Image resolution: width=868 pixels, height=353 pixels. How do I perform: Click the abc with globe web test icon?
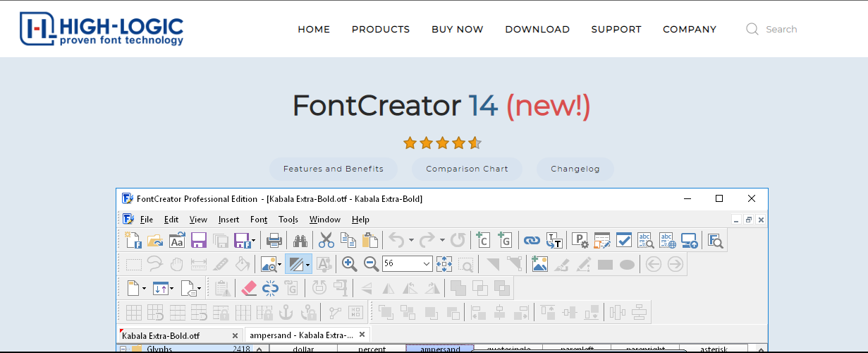pos(667,240)
